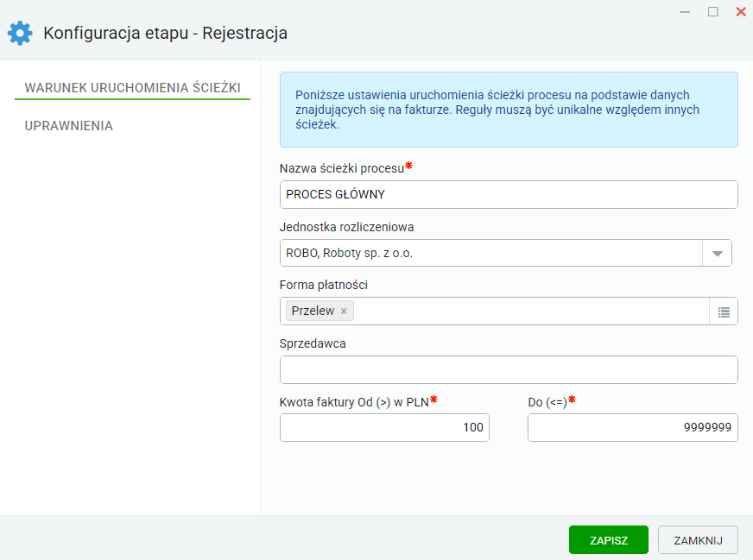Viewport: 753px width, 560px height.
Task: Open the Warunek uruchomienia ścieżki tab
Action: pos(132,88)
